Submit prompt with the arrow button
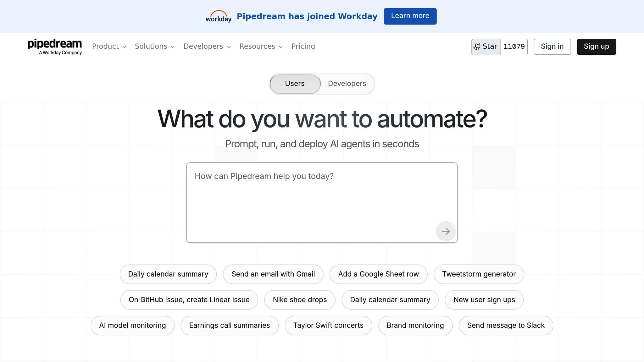Screen dimensions: 644x362 click(x=445, y=231)
